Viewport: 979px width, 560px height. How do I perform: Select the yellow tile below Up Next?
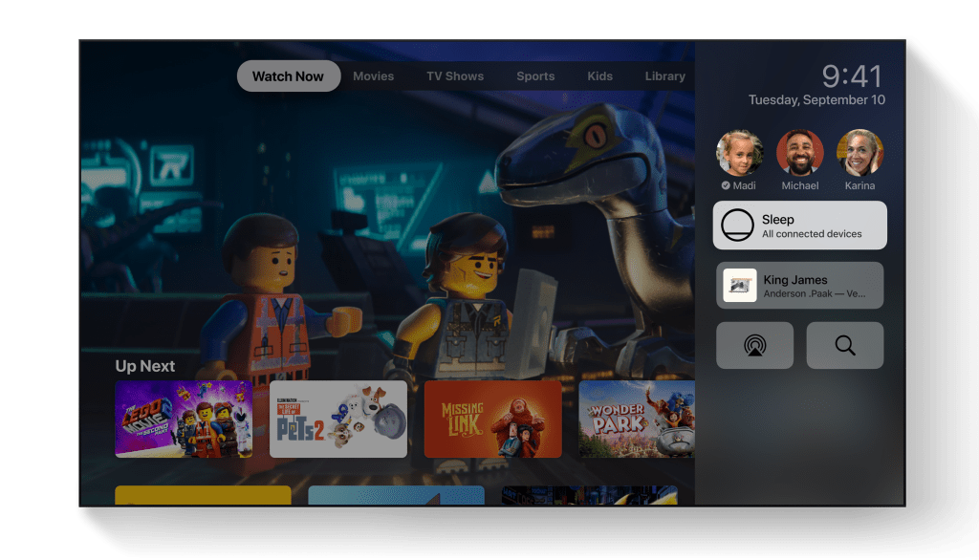pos(203,495)
